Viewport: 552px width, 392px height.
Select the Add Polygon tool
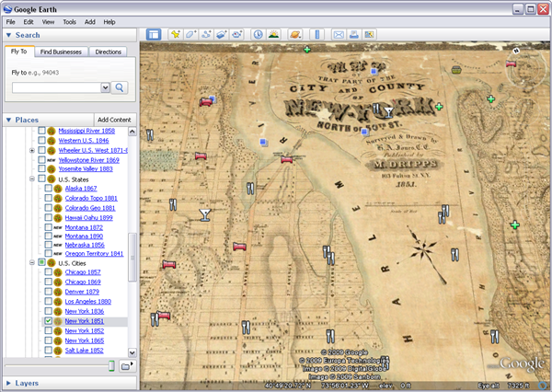click(x=191, y=35)
